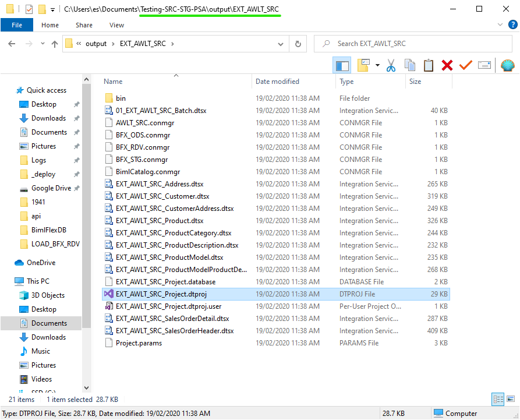
Task: Switch to thumbnail view in status bar
Action: click(510, 400)
